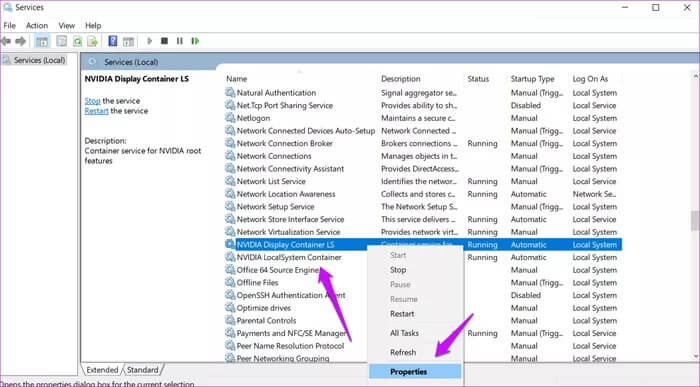Click the show/hide action pane icon

[x=129, y=42]
